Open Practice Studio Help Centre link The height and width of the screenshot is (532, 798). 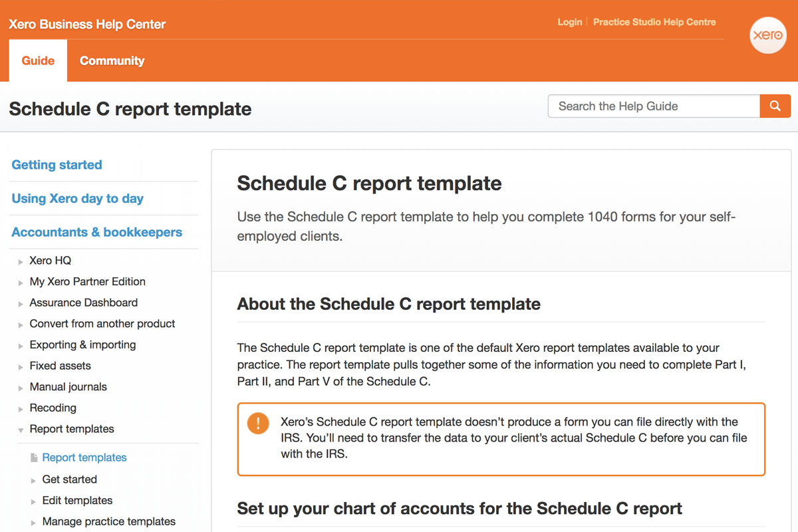pos(654,22)
